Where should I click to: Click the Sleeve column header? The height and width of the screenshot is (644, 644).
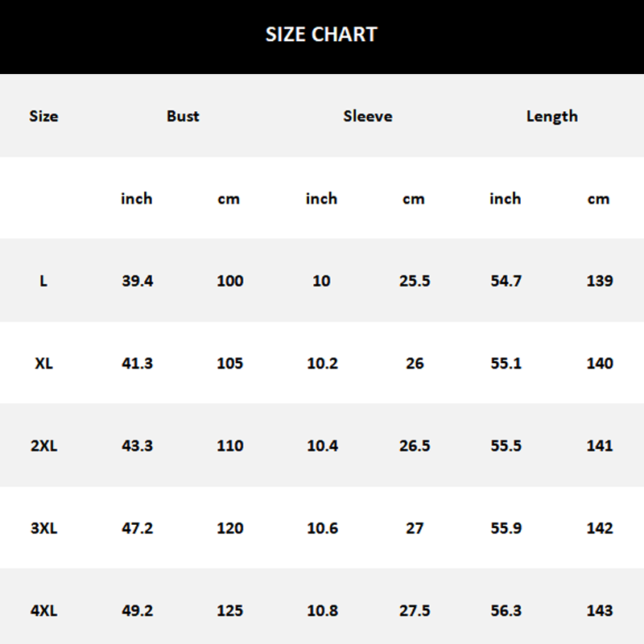[368, 116]
